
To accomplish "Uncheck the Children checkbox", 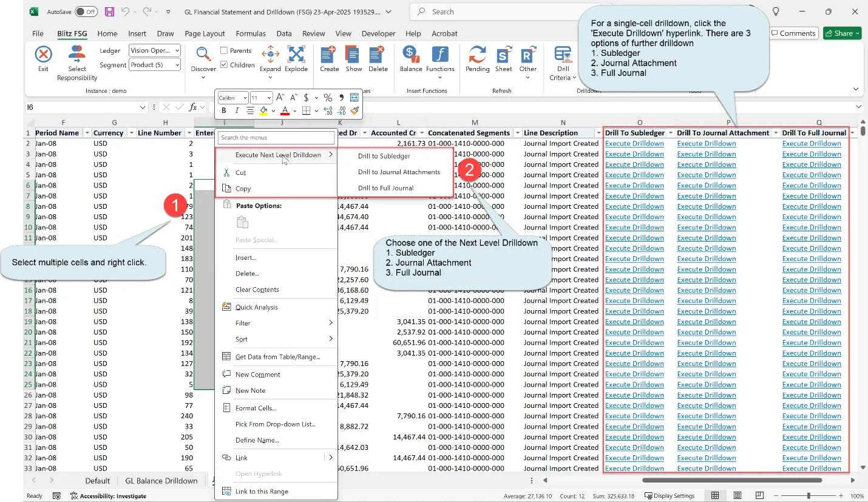I will pyautogui.click(x=224, y=65).
